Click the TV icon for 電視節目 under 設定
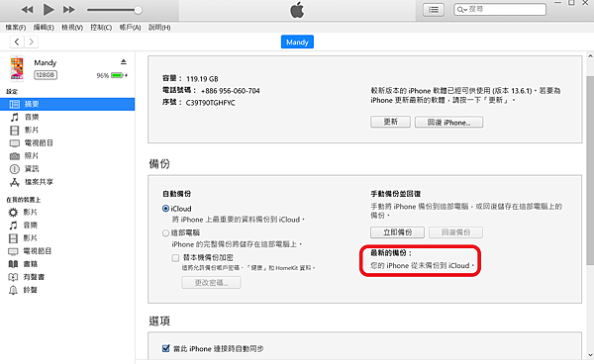The width and height of the screenshot is (594, 364). (15, 143)
